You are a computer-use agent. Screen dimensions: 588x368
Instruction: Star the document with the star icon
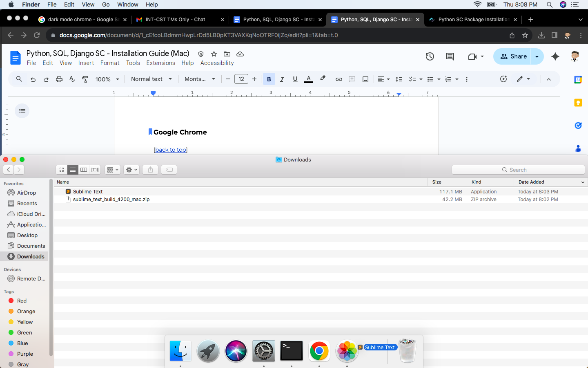[x=214, y=54]
